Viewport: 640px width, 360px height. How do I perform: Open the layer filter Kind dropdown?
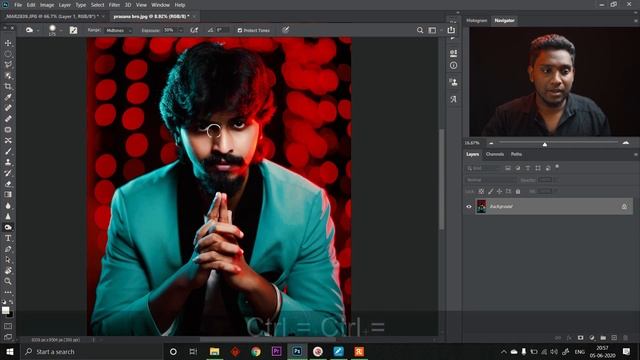[484, 168]
